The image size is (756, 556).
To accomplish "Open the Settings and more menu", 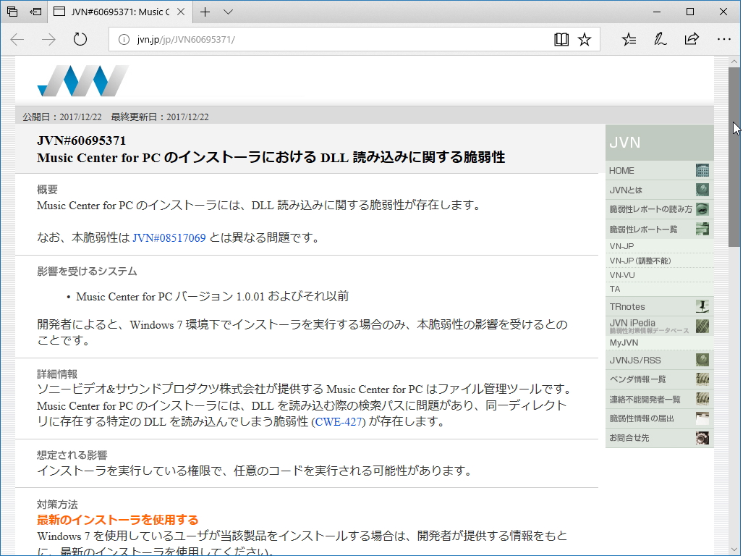I will (x=724, y=39).
